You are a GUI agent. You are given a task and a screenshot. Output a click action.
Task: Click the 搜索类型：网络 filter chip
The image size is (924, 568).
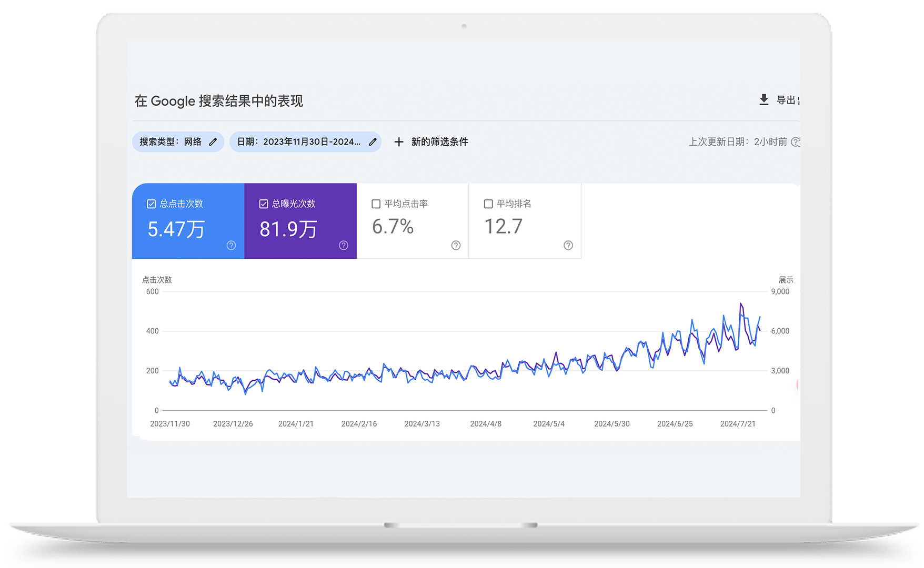click(x=178, y=142)
